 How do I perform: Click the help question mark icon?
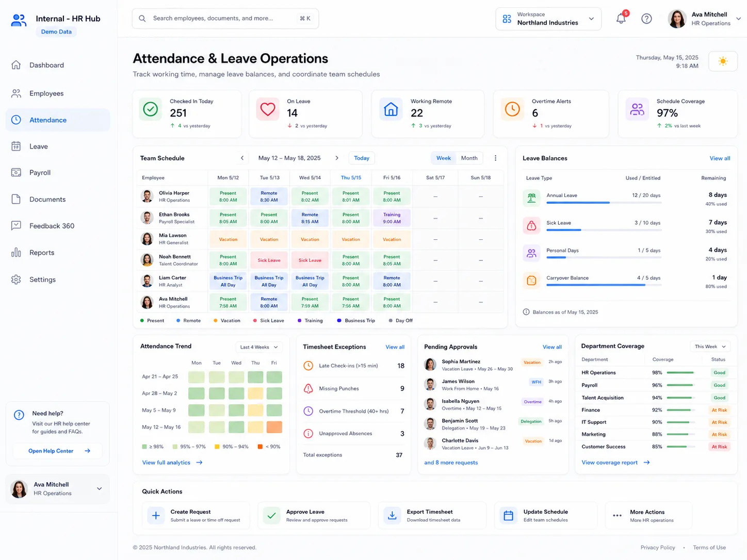(x=646, y=19)
